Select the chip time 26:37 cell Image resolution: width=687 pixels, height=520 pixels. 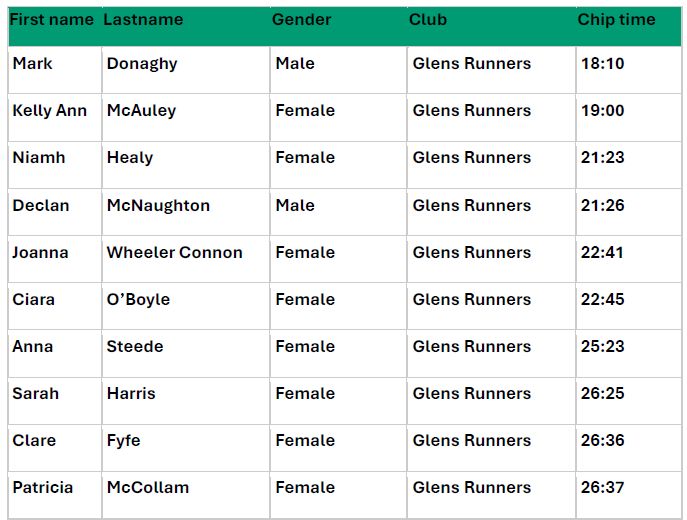(602, 488)
